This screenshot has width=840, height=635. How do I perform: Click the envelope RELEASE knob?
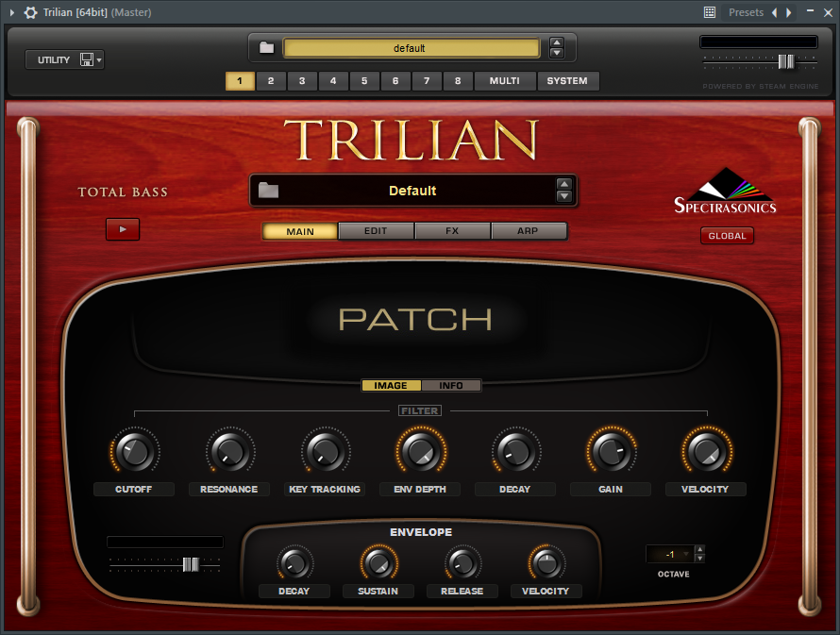(462, 563)
